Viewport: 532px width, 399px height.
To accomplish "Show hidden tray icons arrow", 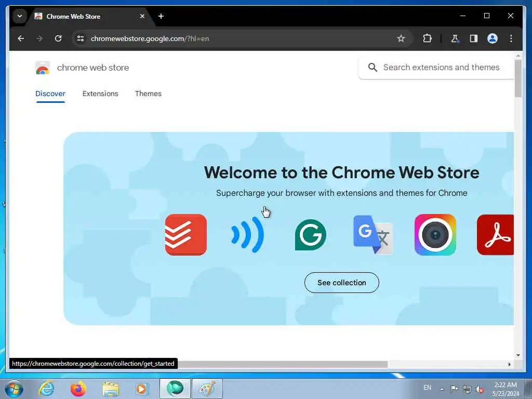I will pyautogui.click(x=442, y=389).
